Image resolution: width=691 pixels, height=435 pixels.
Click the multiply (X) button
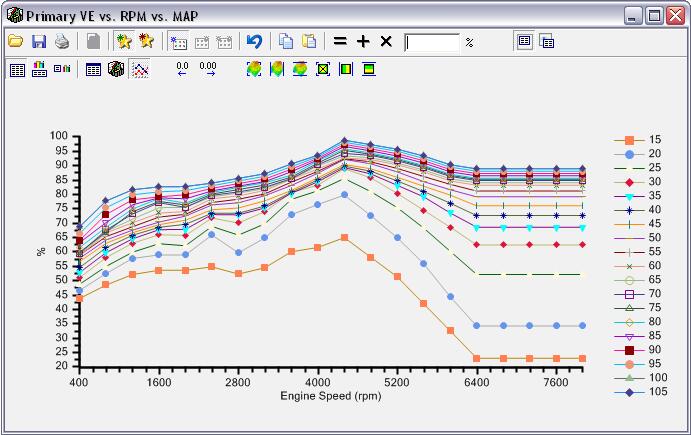386,42
